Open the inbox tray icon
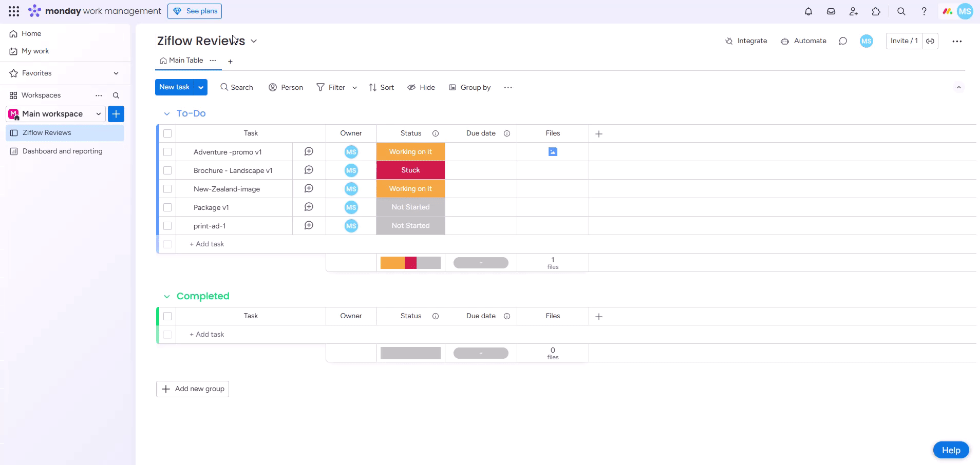 click(x=831, y=11)
